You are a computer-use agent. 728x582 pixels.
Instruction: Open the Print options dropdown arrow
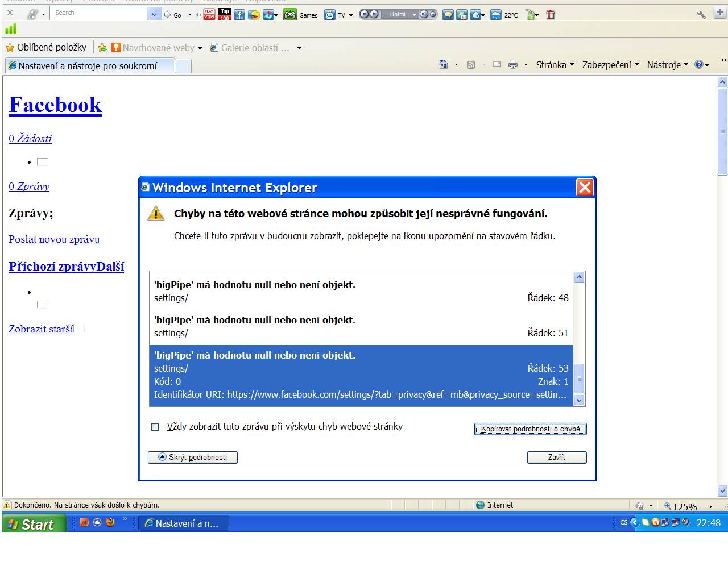pos(526,65)
